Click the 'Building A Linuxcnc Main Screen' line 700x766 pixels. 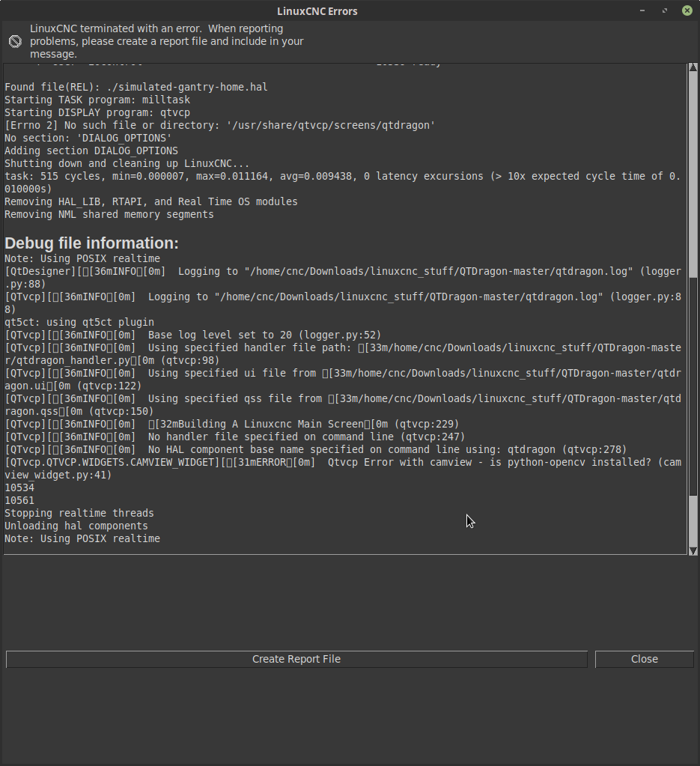232,424
